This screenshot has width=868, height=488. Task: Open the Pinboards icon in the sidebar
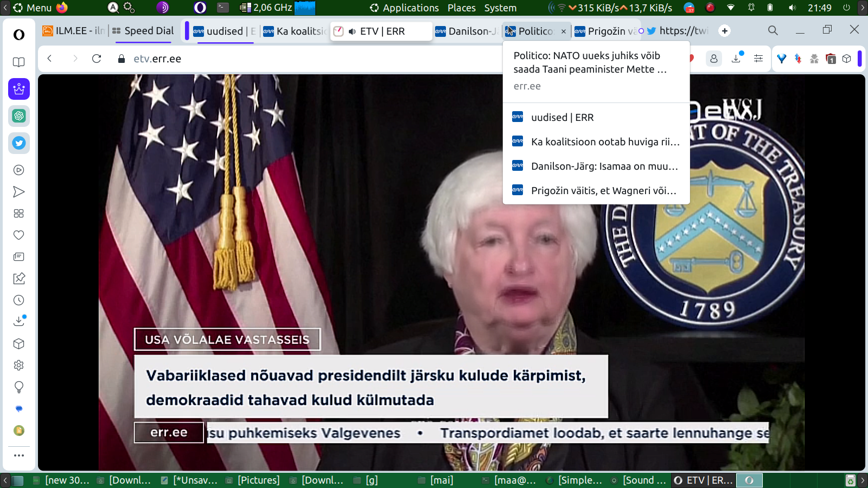(x=19, y=279)
